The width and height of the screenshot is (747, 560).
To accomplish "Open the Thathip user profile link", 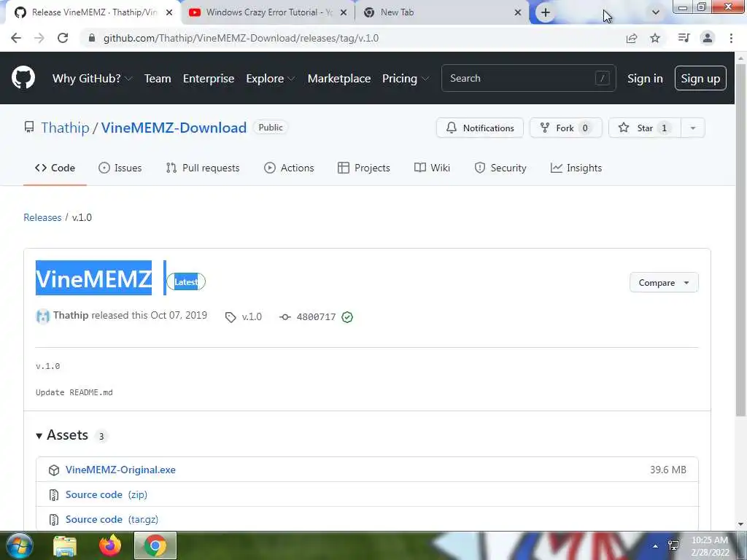I will (x=65, y=128).
